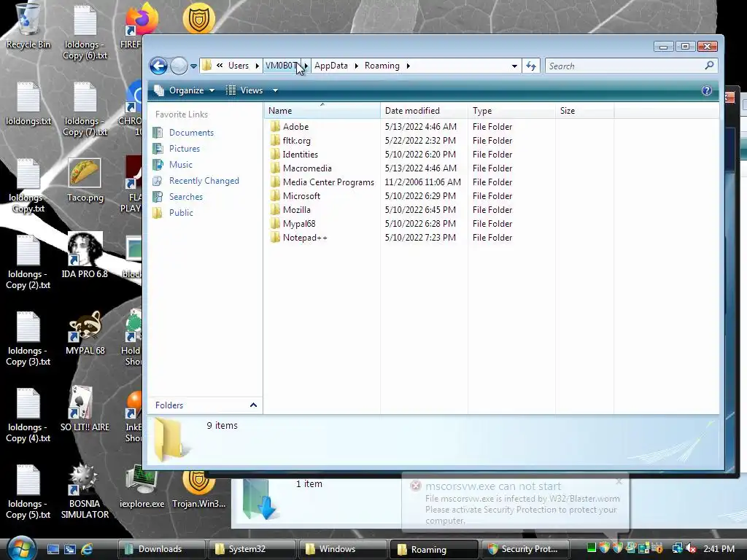The image size is (747, 560).
Task: Select Taco.png on the desktop
Action: pyautogui.click(x=85, y=180)
